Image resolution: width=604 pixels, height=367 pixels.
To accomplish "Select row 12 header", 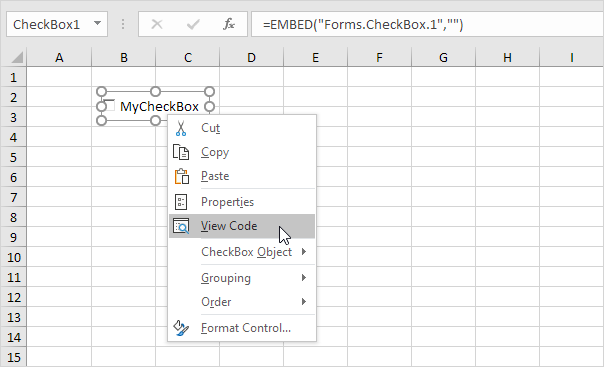I will point(13,298).
